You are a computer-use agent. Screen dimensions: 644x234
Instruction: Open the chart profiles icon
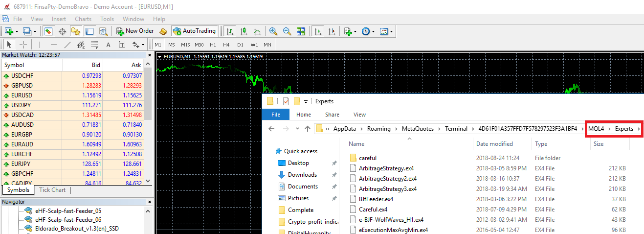tap(27, 31)
